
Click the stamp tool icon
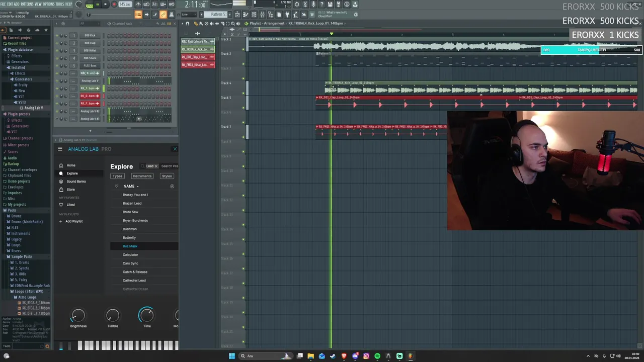(172, 15)
